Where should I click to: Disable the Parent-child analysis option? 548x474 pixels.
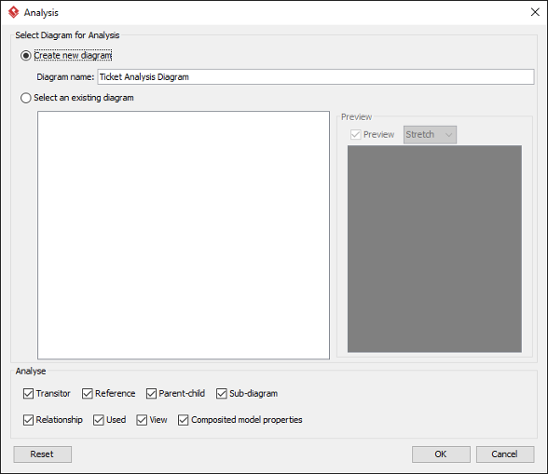[151, 394]
